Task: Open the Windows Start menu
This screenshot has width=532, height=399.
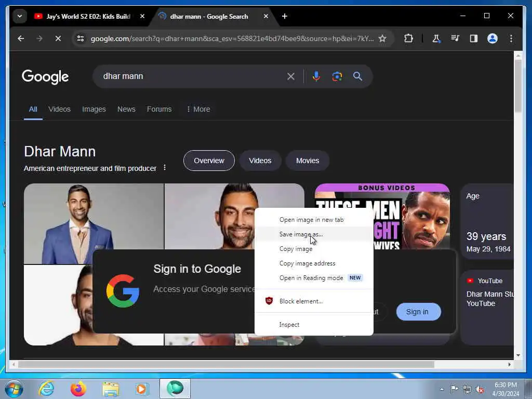Action: (x=14, y=389)
